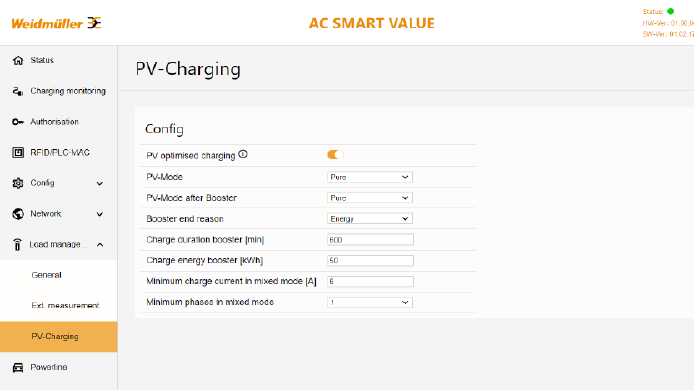Viewport: 694px width, 390px height.
Task: Open the General submenu item
Action: pos(46,275)
